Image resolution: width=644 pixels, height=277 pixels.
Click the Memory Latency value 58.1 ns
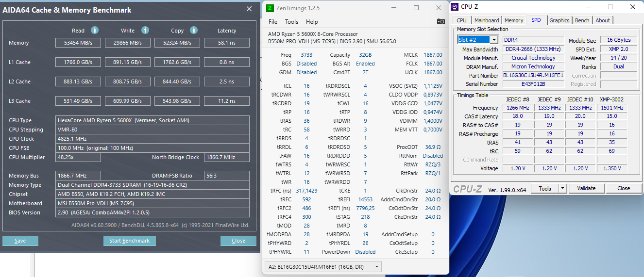pos(227,43)
